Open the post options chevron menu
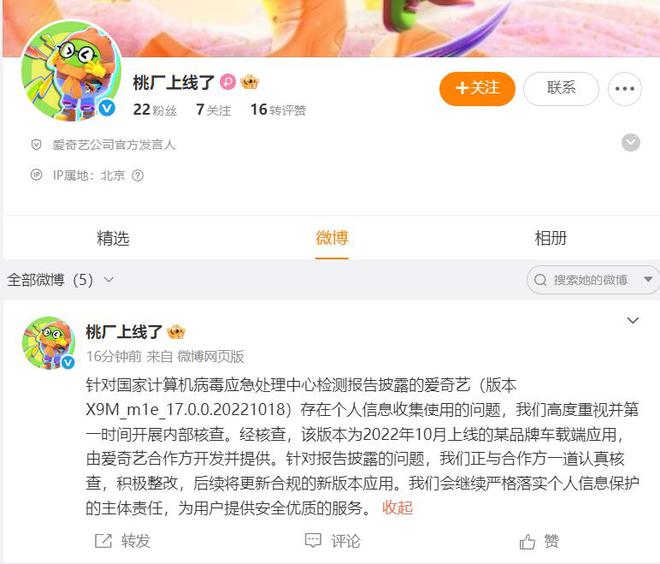660x564 pixels. pyautogui.click(x=633, y=321)
